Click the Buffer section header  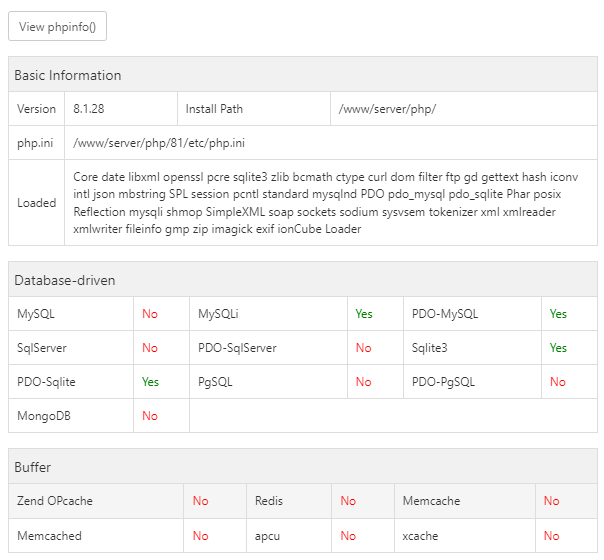(x=33, y=467)
